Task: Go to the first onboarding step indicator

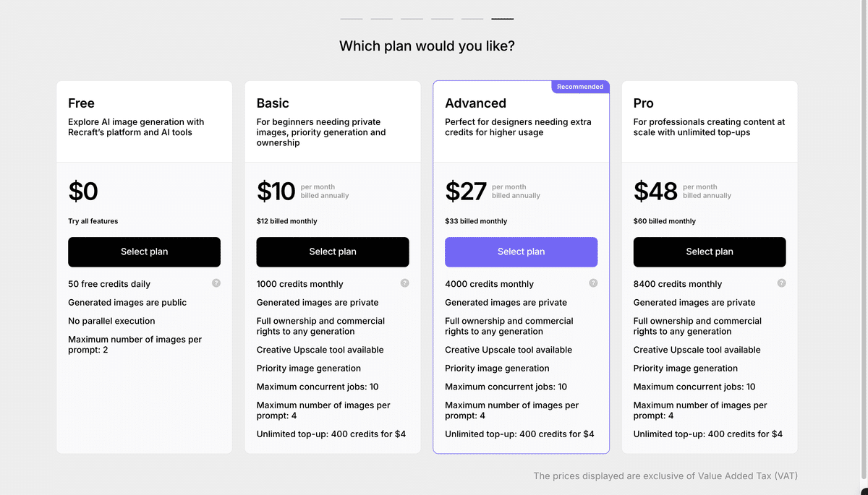Action: pos(351,19)
